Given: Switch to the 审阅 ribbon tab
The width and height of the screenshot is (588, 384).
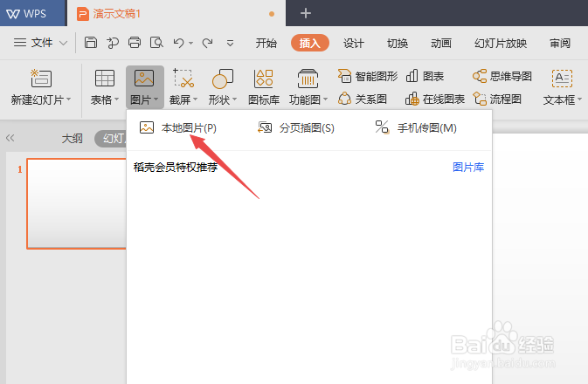Looking at the screenshot, I should tap(560, 44).
